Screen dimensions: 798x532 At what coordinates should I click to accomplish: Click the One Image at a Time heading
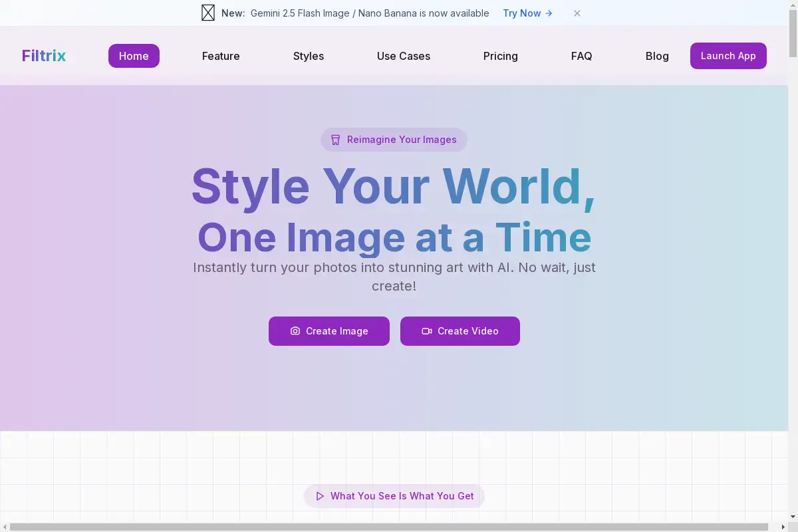pyautogui.click(x=394, y=237)
